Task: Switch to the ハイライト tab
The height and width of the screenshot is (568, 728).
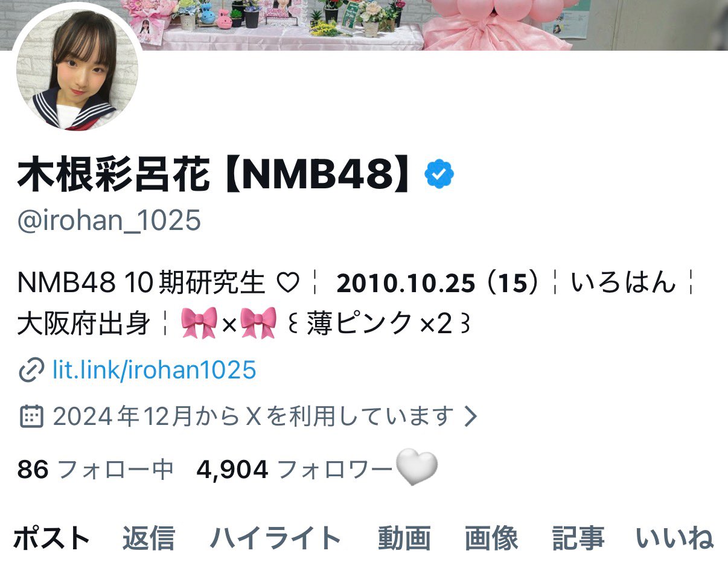Action: point(276,538)
